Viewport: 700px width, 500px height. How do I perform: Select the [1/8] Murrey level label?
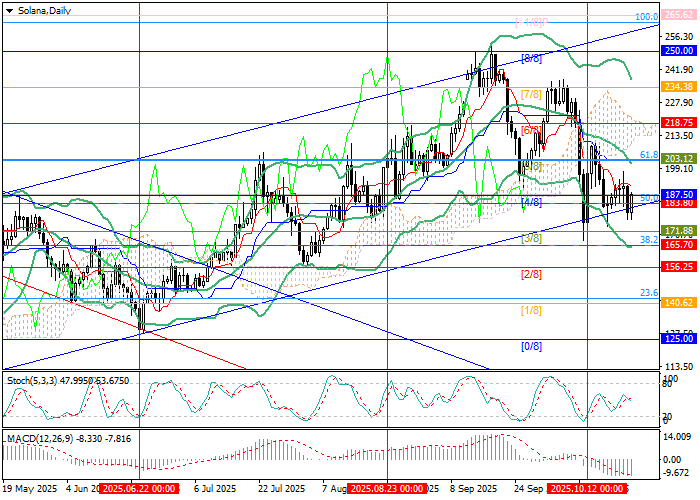(x=531, y=310)
